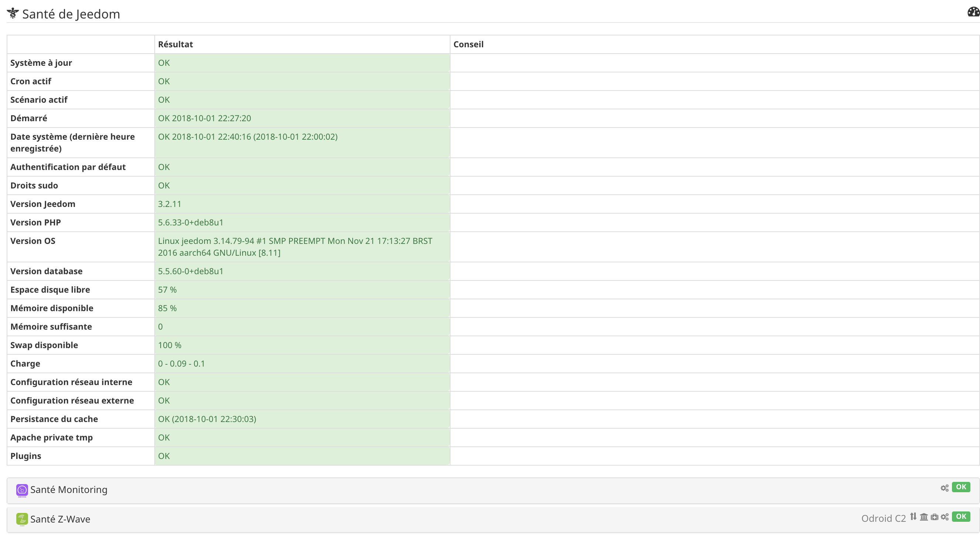Click the Configuration réseau interne label
The height and width of the screenshot is (541, 980).
point(71,382)
